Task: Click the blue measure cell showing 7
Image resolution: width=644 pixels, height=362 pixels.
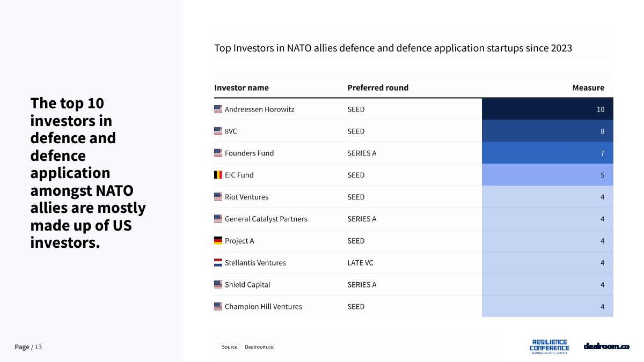Action: (547, 153)
